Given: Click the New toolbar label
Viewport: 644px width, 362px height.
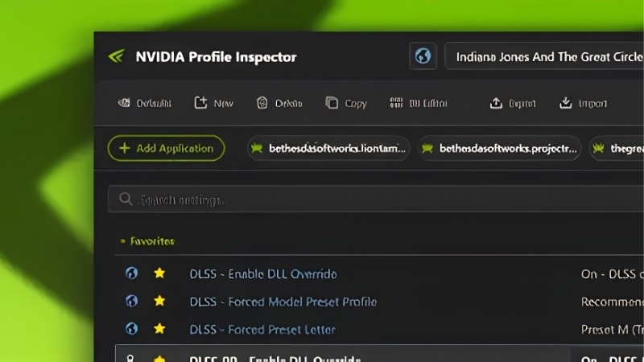Looking at the screenshot, I should coord(224,104).
